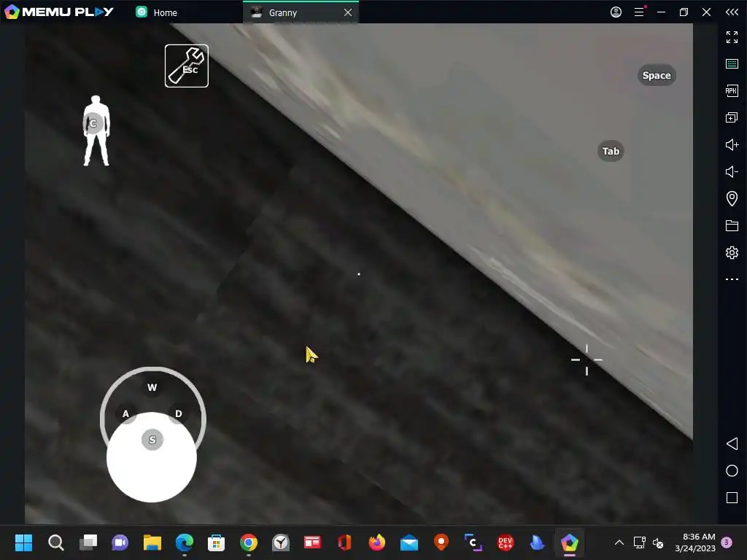
Task: Tap the S key on the joystick
Action: tap(152, 440)
